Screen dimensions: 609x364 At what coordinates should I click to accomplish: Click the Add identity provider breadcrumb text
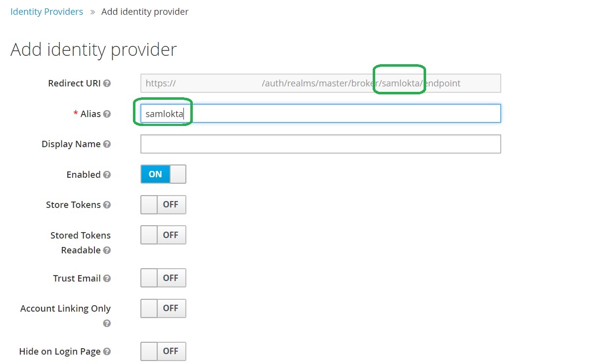point(144,11)
